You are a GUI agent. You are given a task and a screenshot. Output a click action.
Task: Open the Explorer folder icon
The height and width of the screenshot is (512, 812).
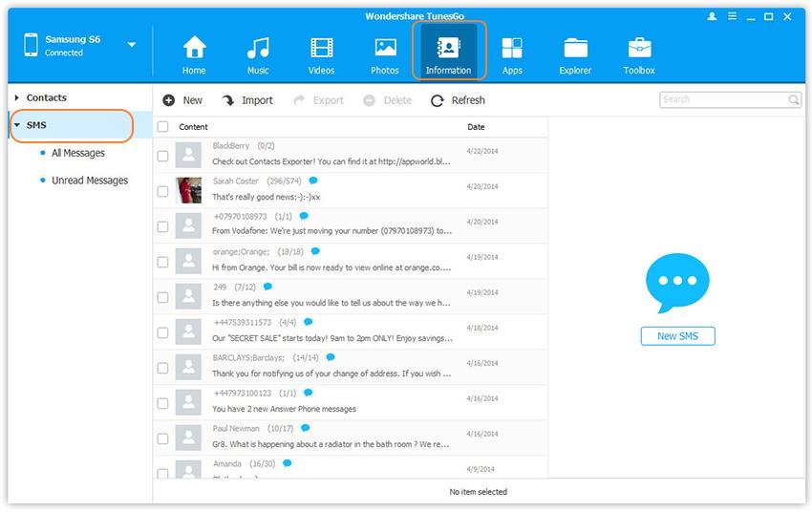tap(575, 49)
